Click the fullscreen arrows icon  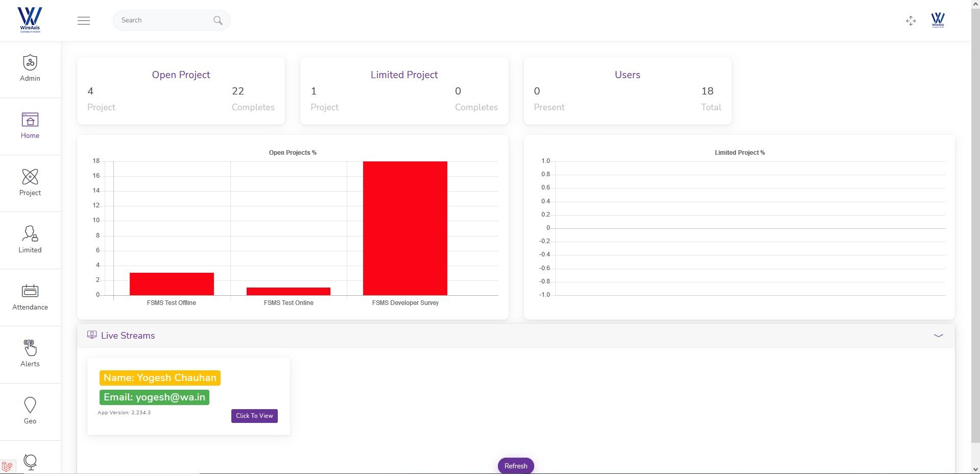click(911, 21)
